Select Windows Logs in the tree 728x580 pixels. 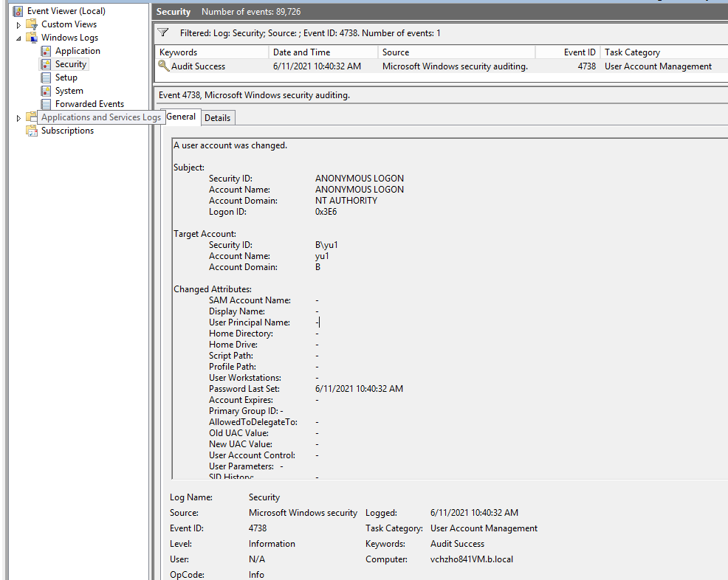(69, 38)
